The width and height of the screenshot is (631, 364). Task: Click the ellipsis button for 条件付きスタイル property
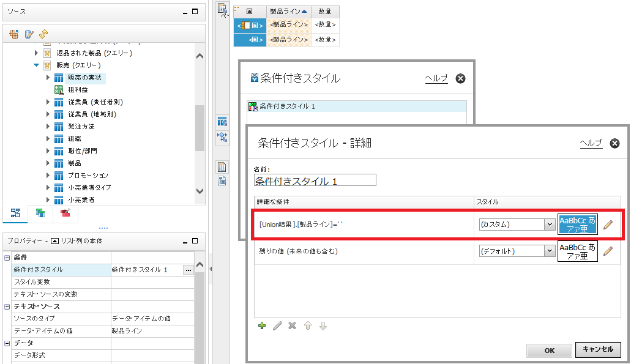pos(189,270)
